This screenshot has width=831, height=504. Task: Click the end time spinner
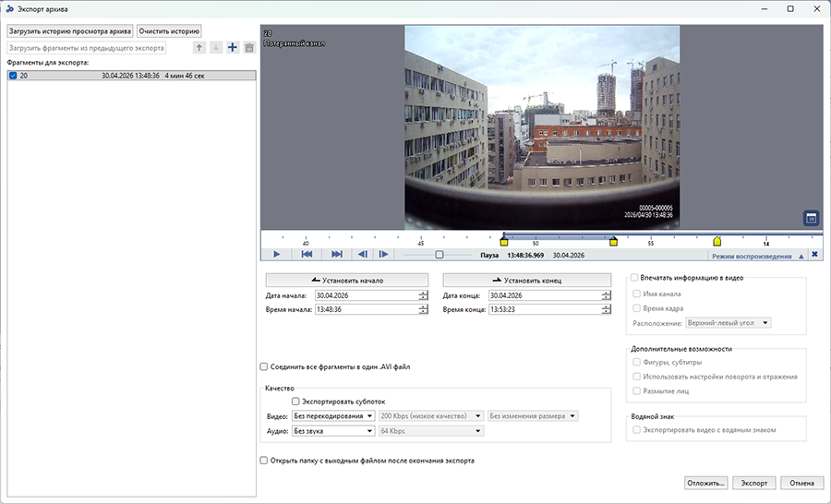607,309
